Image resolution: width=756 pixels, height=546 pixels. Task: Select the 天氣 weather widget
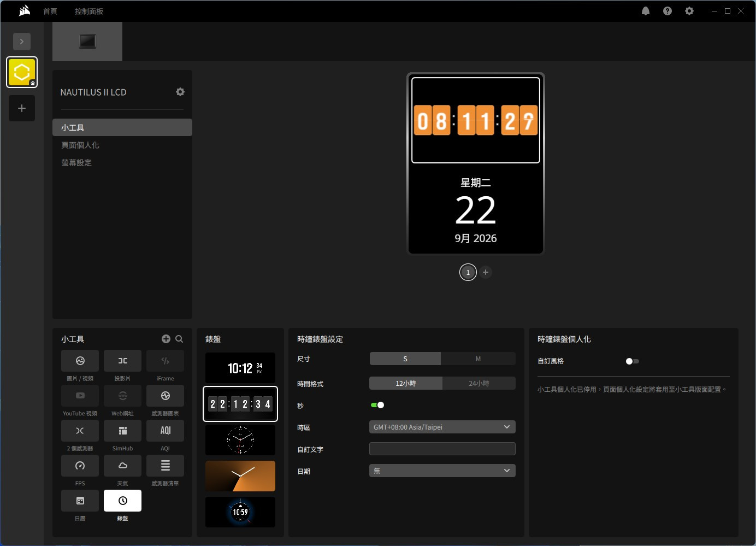(123, 466)
